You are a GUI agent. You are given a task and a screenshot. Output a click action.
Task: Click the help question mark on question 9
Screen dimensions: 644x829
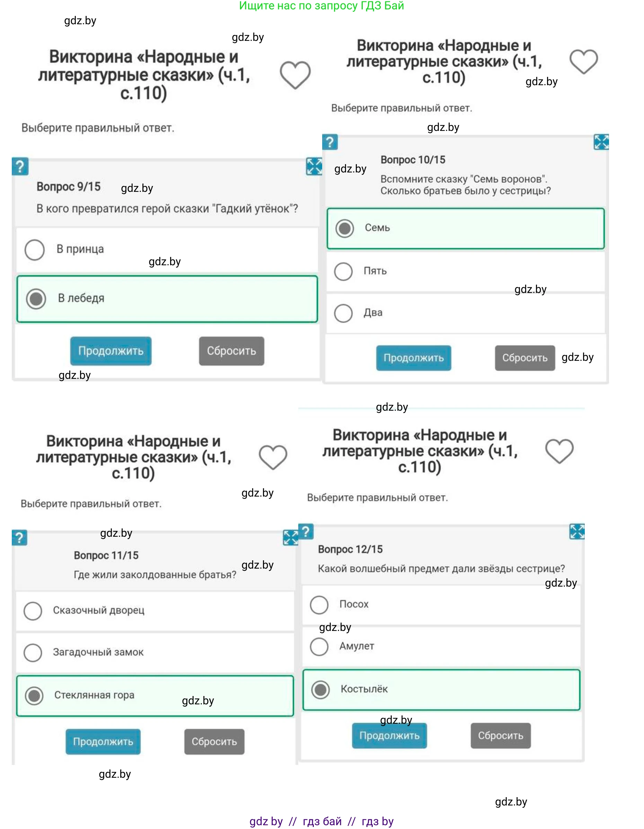coord(20,167)
